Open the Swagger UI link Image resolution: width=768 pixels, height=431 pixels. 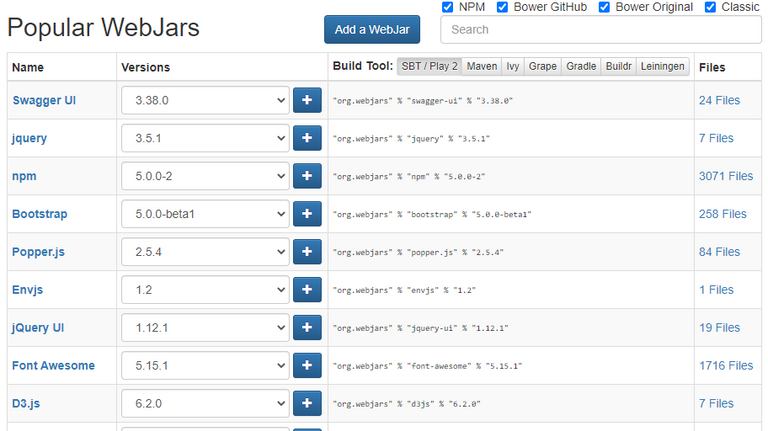[x=44, y=100]
